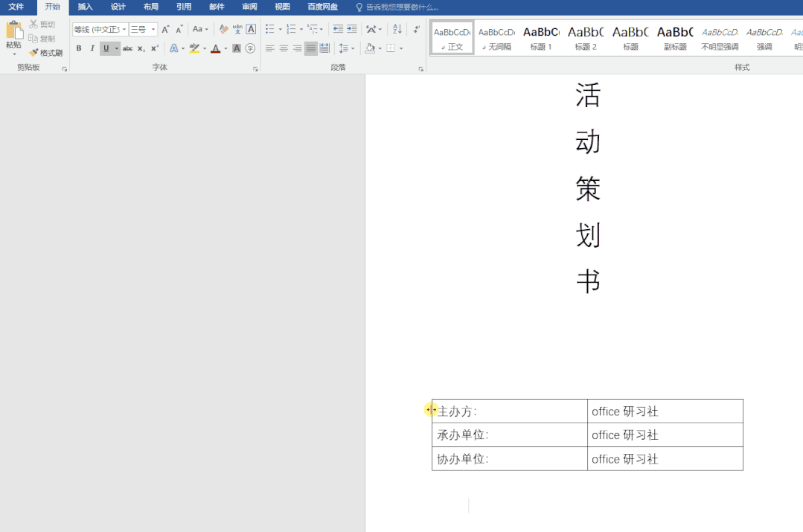803x532 pixels.
Task: Open the line spacing dropdown
Action: 347,48
